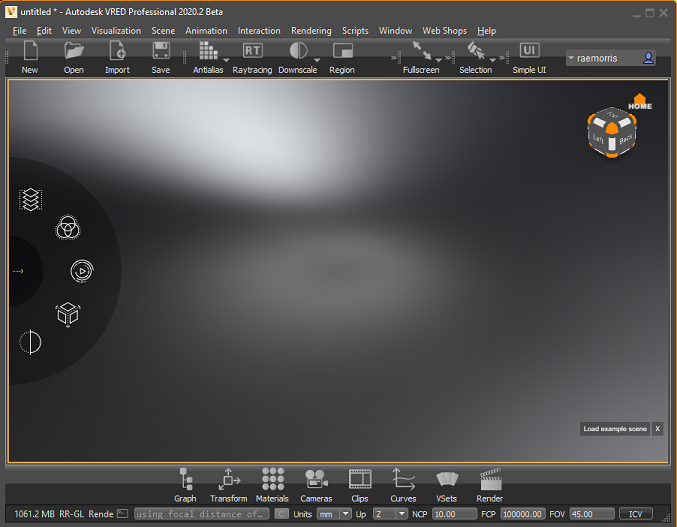Open the Fullscreen dropdown arrow

439,60
